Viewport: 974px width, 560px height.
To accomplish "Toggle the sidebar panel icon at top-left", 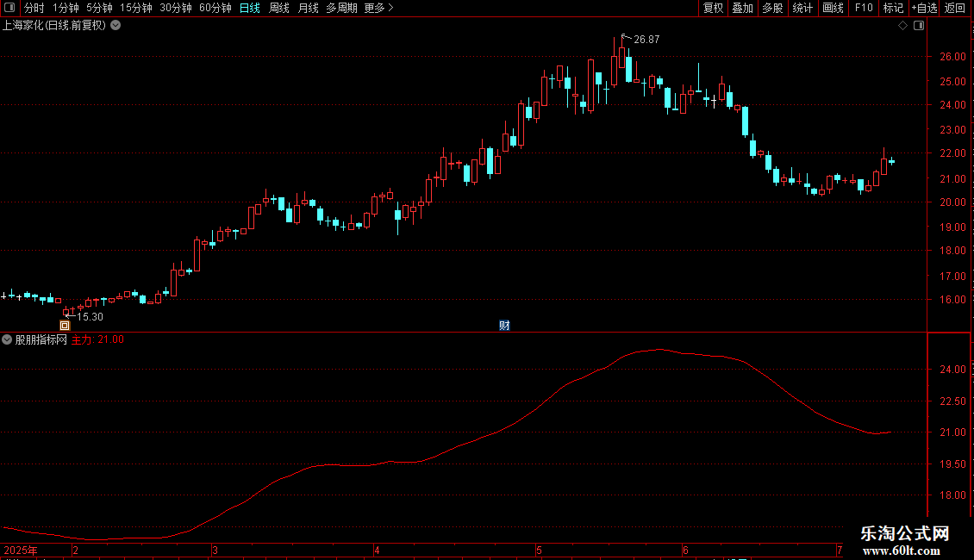I will click(9, 8).
